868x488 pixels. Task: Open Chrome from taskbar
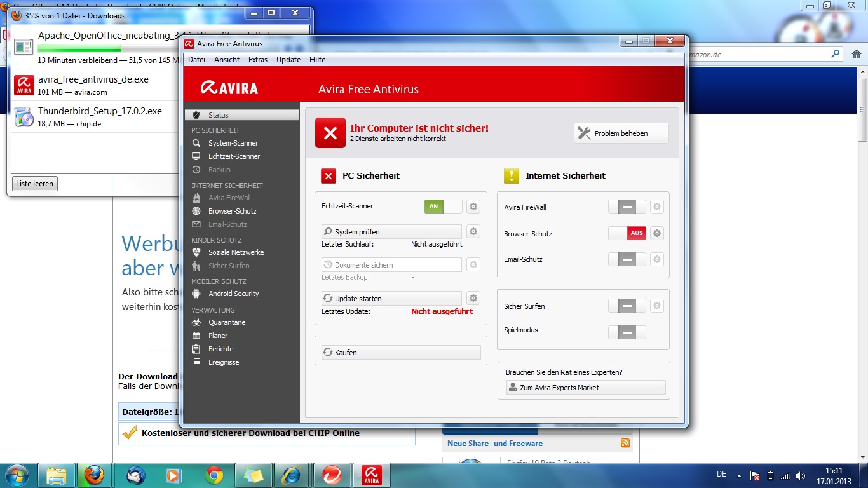pos(214,475)
